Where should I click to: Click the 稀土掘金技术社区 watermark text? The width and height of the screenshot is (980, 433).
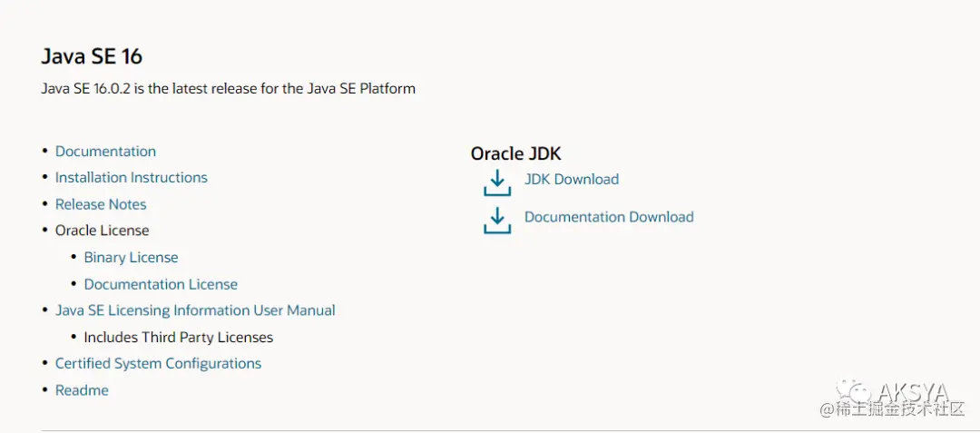pyautogui.click(x=899, y=410)
